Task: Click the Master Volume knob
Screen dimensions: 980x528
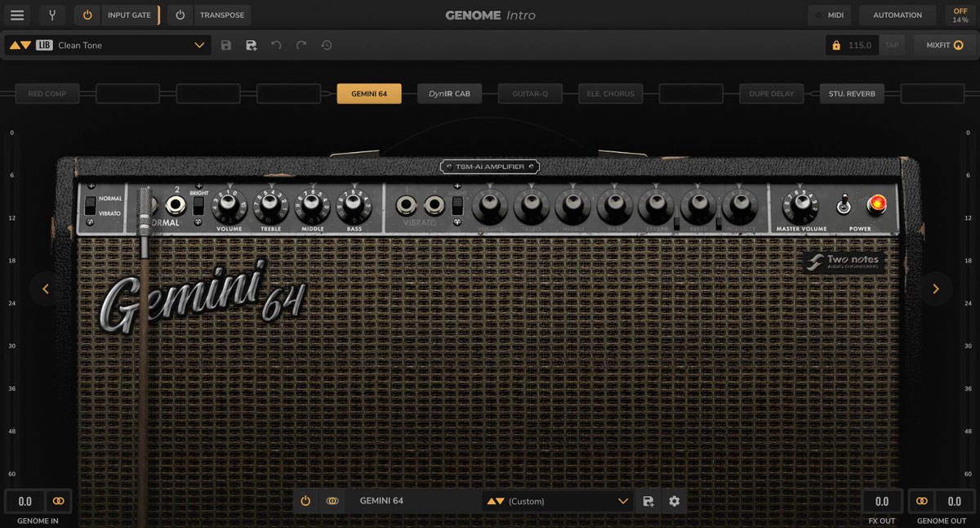Action: (800, 205)
